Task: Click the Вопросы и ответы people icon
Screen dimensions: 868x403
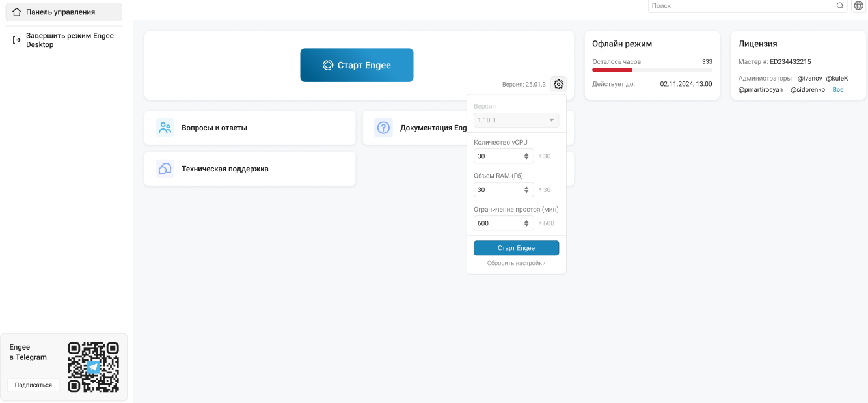Action: 165,128
